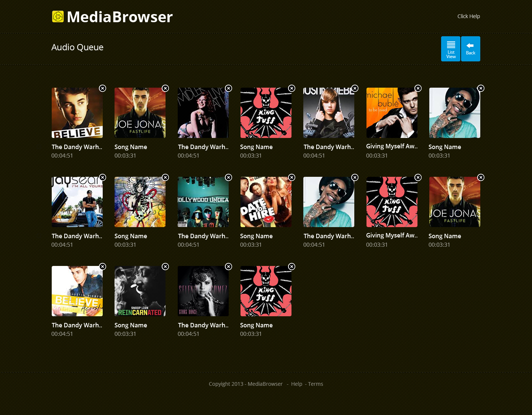This screenshot has width=532, height=415.
Task: Open the footer Terms link
Action: click(316, 384)
